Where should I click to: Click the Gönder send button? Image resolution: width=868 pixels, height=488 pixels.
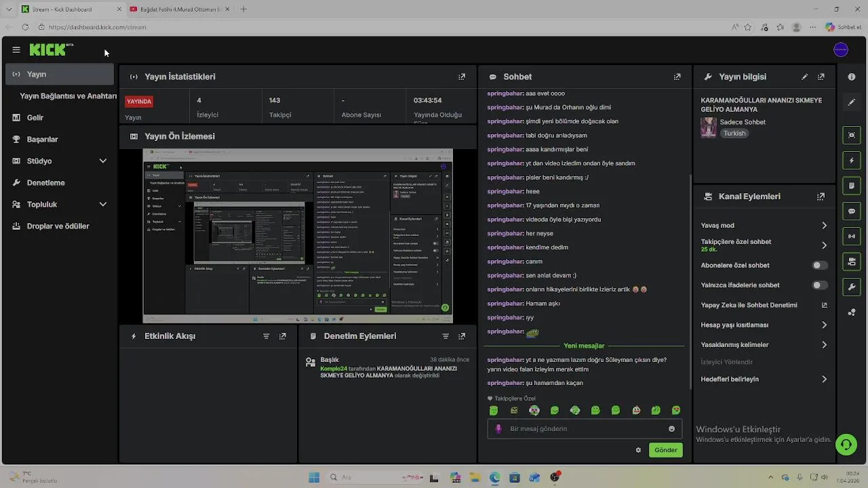click(665, 450)
